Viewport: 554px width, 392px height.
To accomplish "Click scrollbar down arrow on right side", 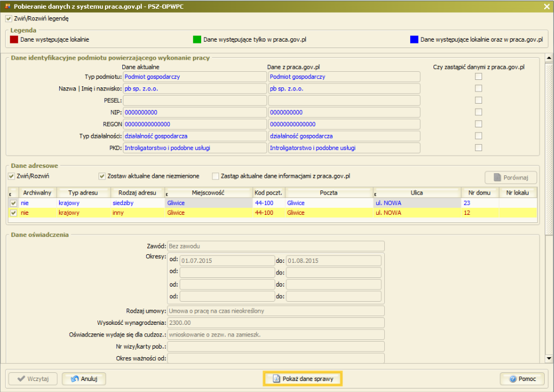I will pyautogui.click(x=549, y=358).
